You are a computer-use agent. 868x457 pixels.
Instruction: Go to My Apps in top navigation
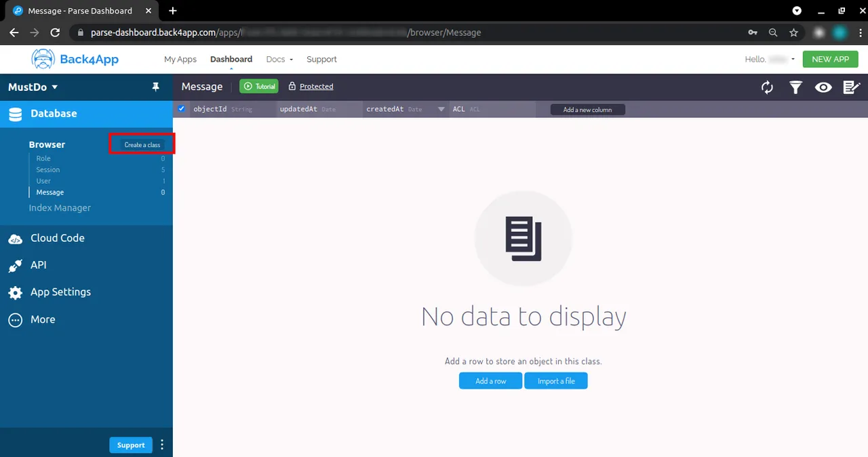(180, 59)
